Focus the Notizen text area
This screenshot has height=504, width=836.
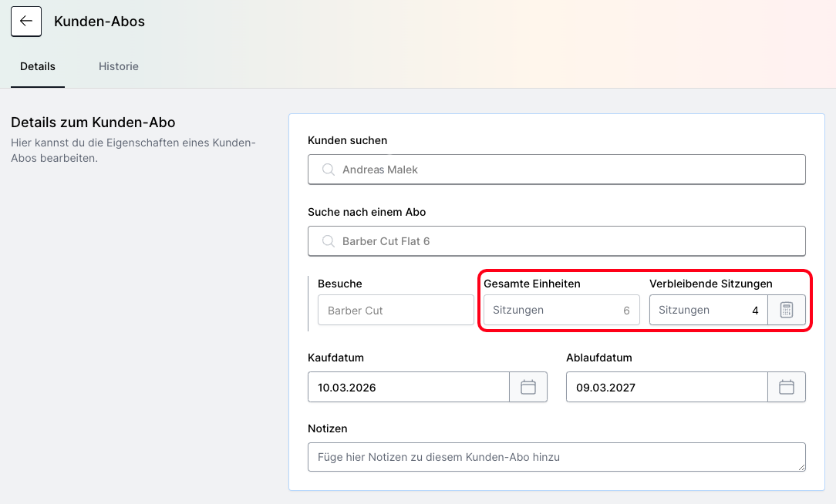coord(555,456)
